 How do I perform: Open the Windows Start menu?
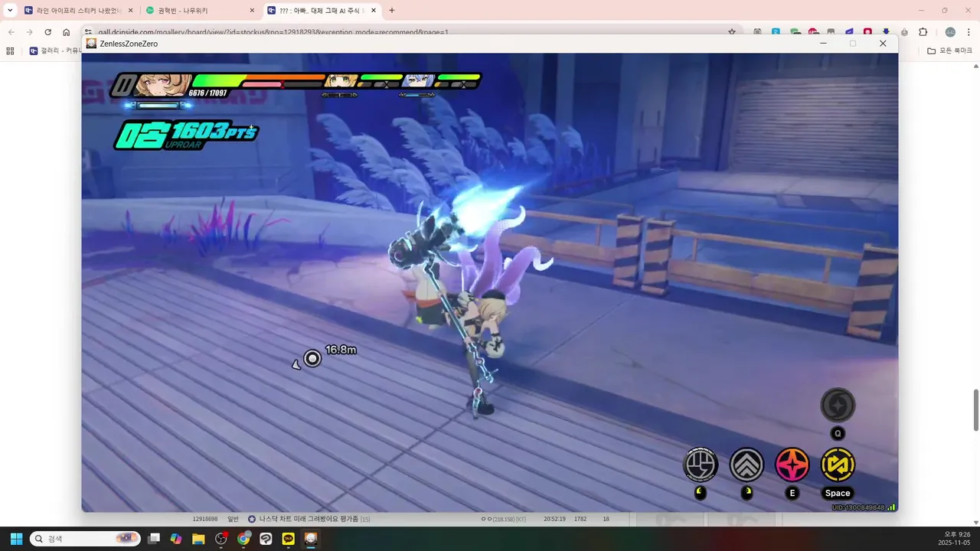pyautogui.click(x=16, y=539)
